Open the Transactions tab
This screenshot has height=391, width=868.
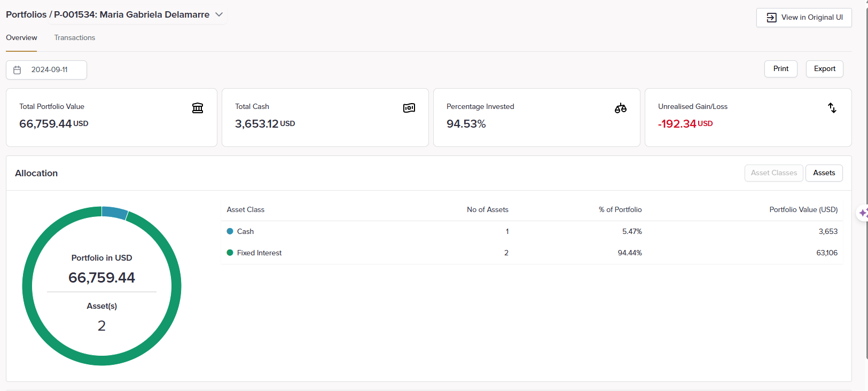[75, 38]
